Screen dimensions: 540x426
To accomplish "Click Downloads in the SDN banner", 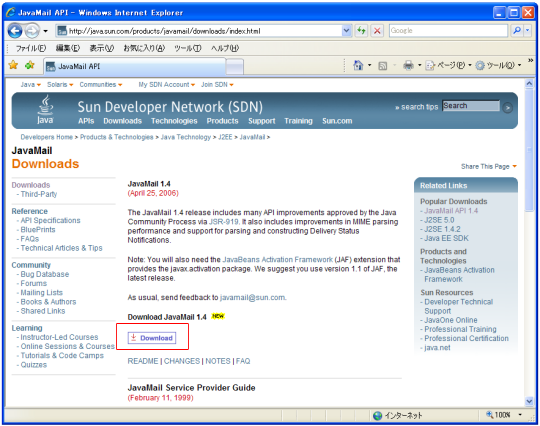I will coord(123,121).
